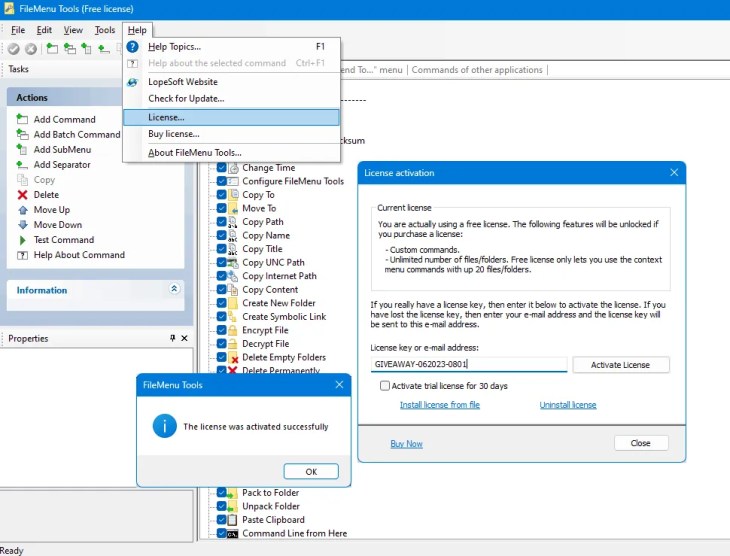730x556 pixels.
Task: Click the Move To command icon
Action: click(x=233, y=208)
